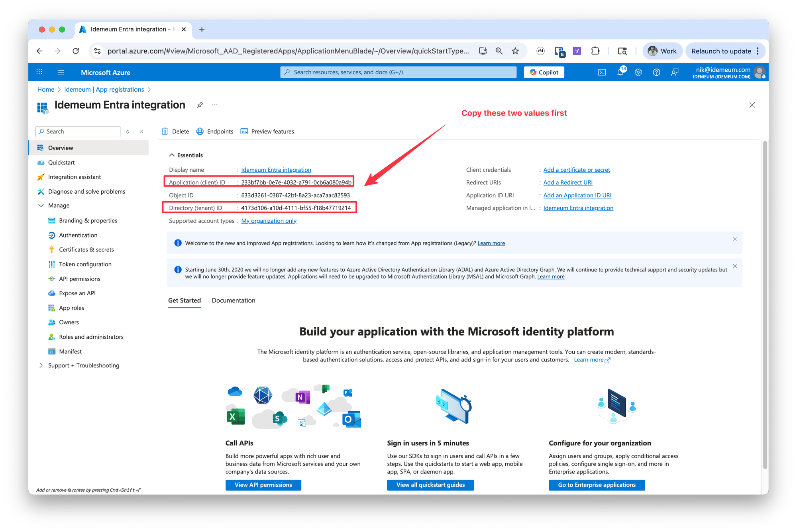The width and height of the screenshot is (797, 532).
Task: Open the managed application Idemeum Entra integration link
Action: pos(578,208)
